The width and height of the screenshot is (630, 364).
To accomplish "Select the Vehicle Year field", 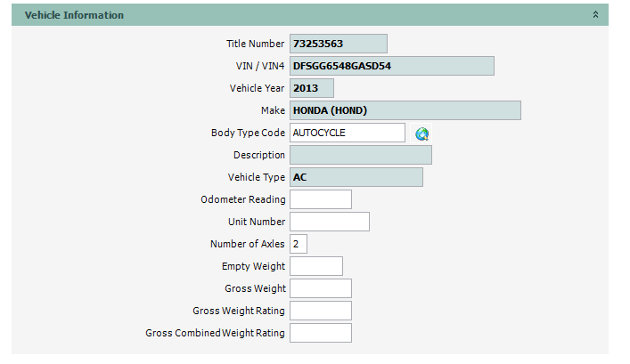I will pyautogui.click(x=312, y=88).
